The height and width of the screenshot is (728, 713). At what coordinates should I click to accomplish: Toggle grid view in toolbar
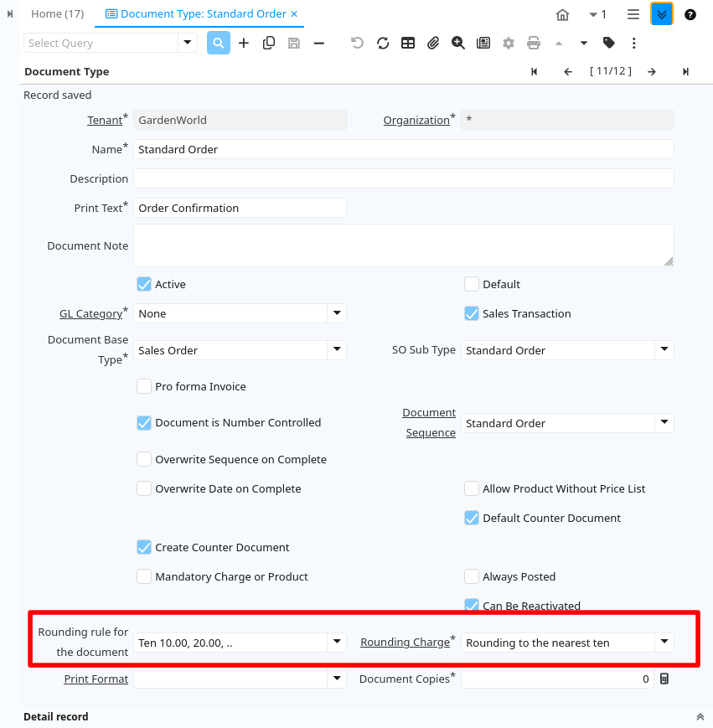408,43
